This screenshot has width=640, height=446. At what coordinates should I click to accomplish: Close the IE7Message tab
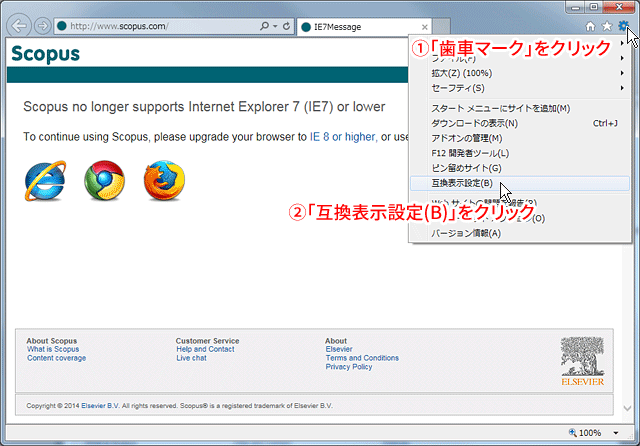[424, 27]
